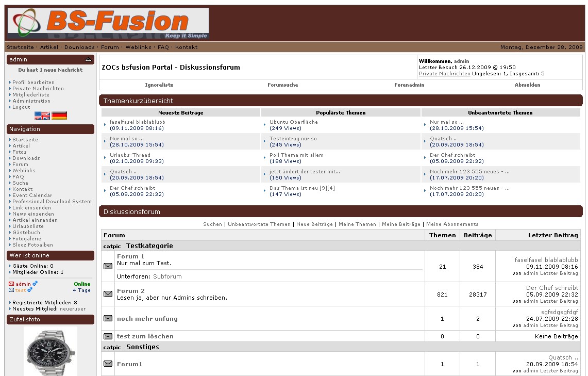This screenshot has height=376, width=588.
Task: Click the red message icon beside admin user
Action: 11,284
